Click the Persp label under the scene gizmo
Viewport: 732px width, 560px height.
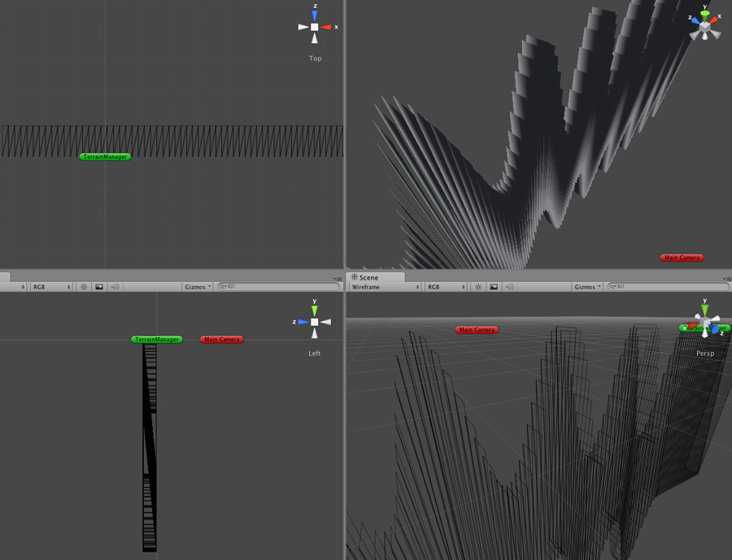[x=704, y=353]
